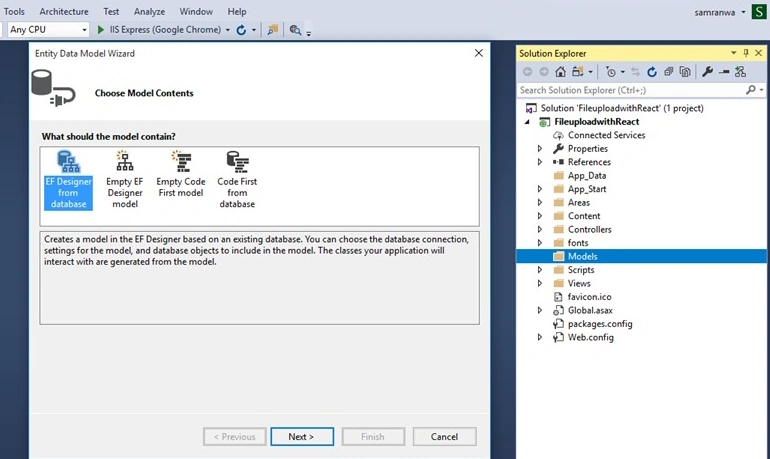770x459 pixels.
Task: Click View Class Diagram icon
Action: [x=740, y=72]
